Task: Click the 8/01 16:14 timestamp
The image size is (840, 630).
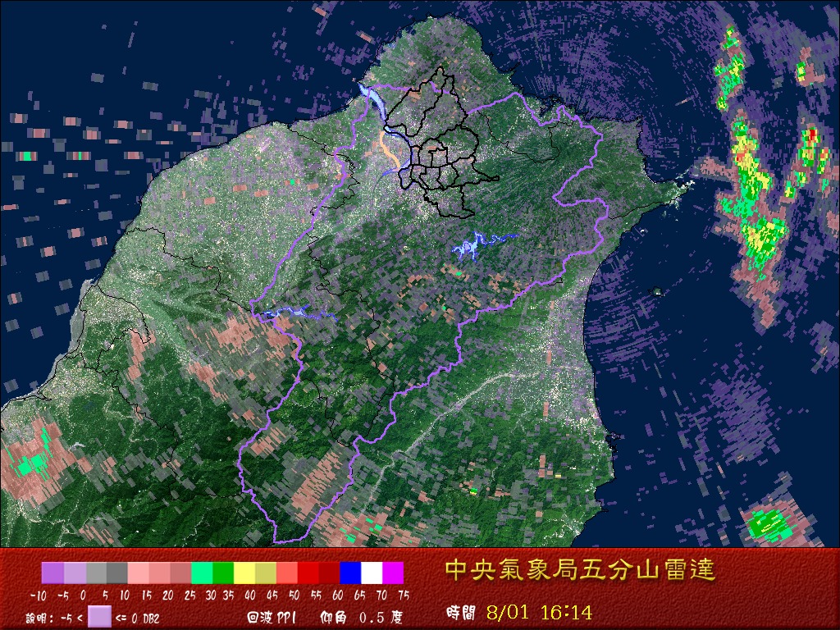Action: (540, 612)
